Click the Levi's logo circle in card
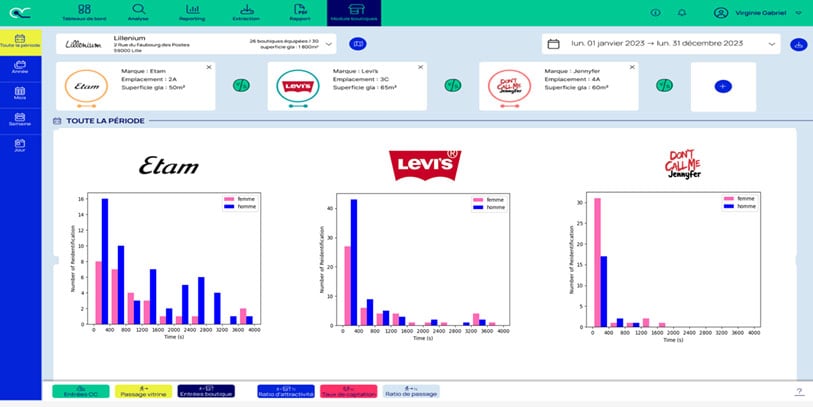The height and width of the screenshot is (407, 813). [x=298, y=86]
